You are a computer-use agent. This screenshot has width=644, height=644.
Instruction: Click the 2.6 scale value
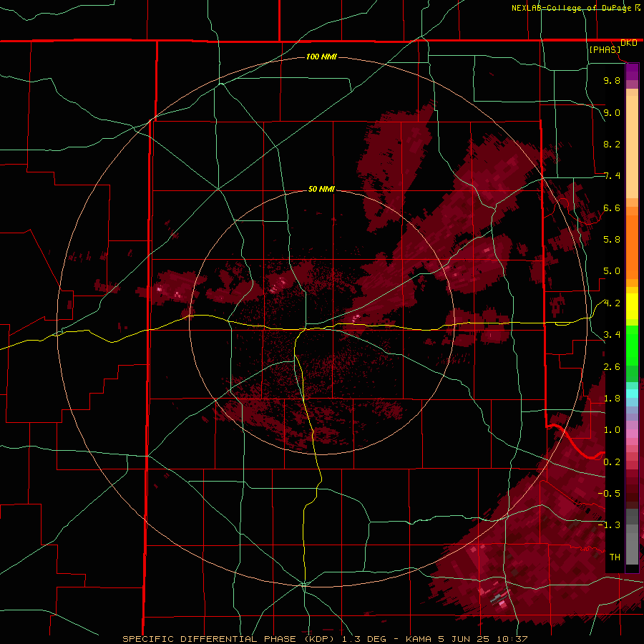point(612,367)
